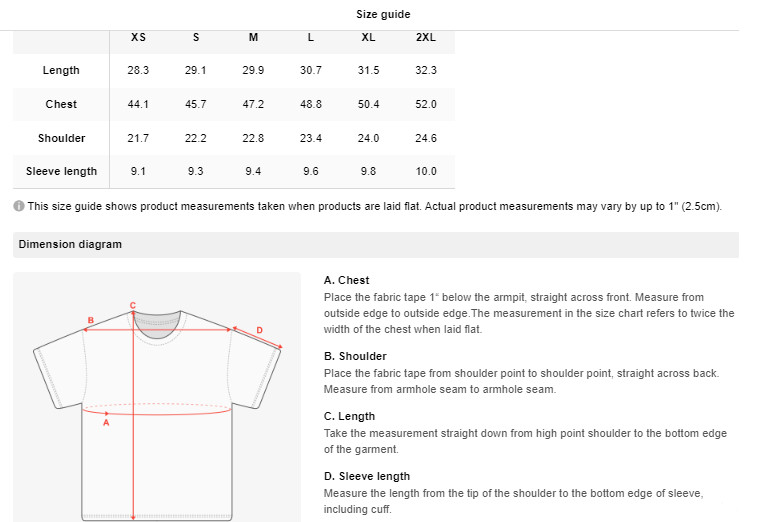The width and height of the screenshot is (770, 522).
Task: Click the B. Shoulder heading
Action: click(x=355, y=356)
